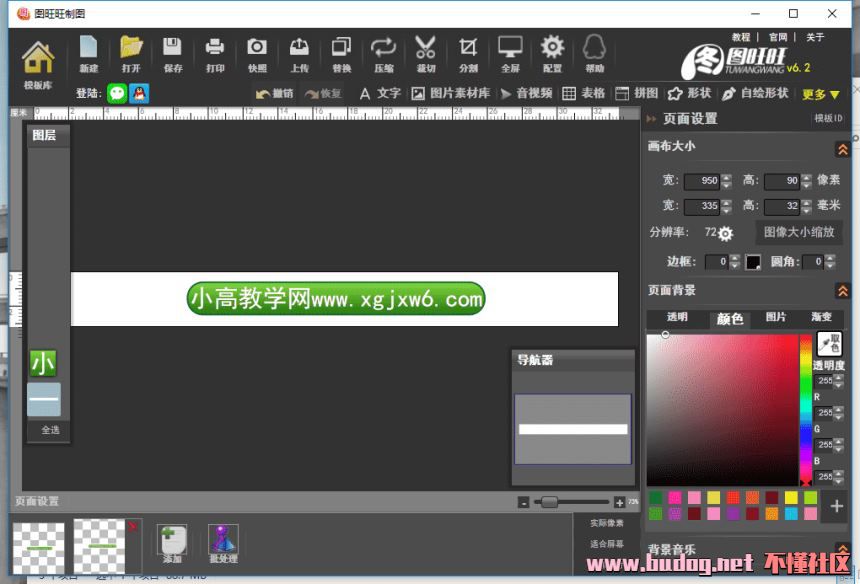The width and height of the screenshot is (860, 584).
Task: Upload image using 上传 icon
Action: click(299, 54)
